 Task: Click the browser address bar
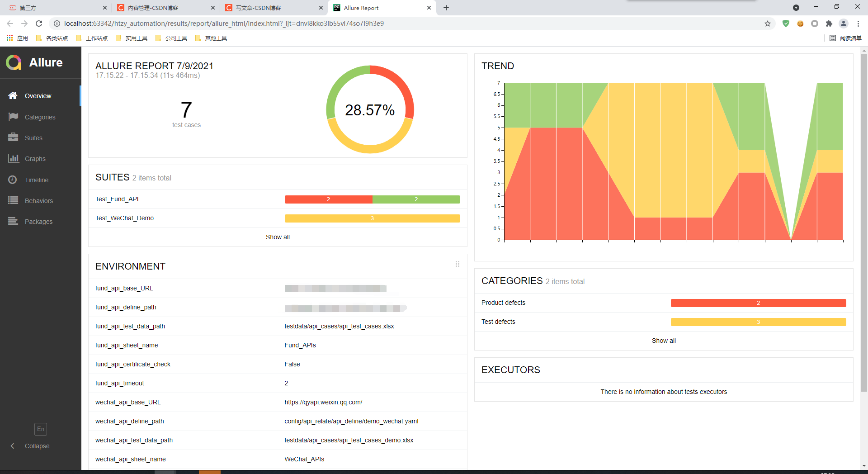point(407,24)
